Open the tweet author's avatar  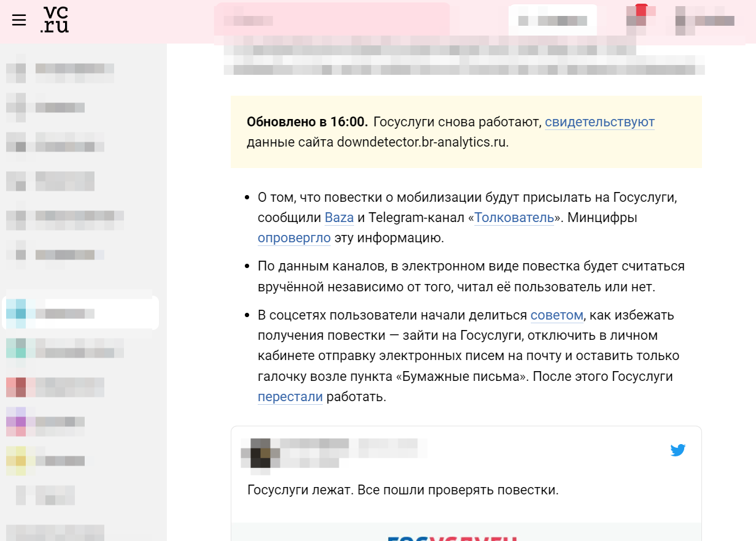260,454
